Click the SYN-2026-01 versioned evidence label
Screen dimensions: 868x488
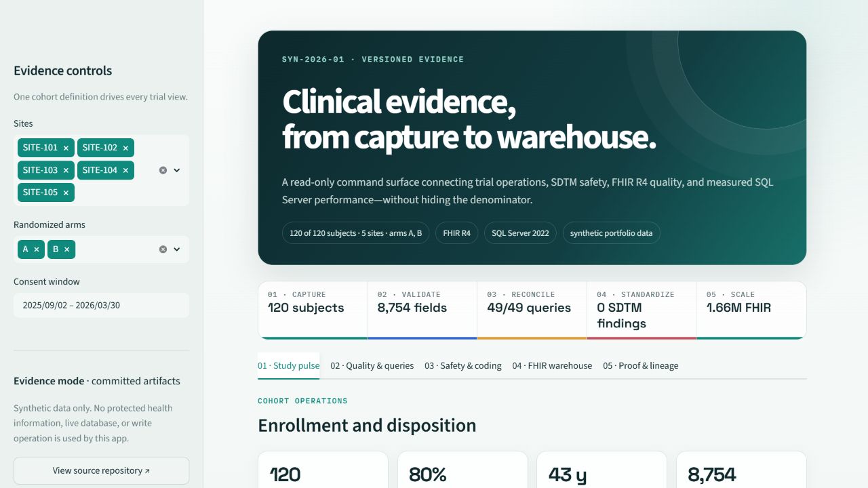tap(373, 60)
